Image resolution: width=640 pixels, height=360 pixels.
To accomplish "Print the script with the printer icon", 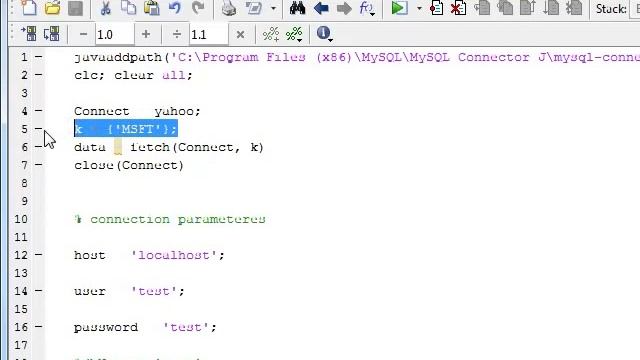I will 229,8.
